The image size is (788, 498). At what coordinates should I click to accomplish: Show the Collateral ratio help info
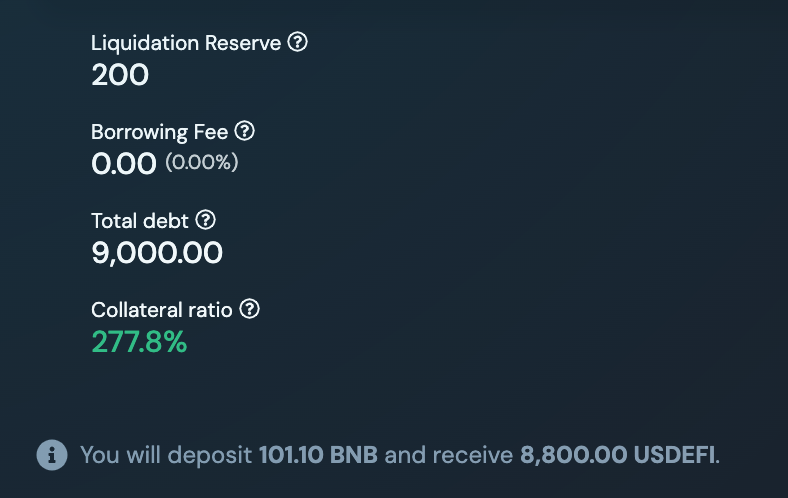(x=250, y=309)
